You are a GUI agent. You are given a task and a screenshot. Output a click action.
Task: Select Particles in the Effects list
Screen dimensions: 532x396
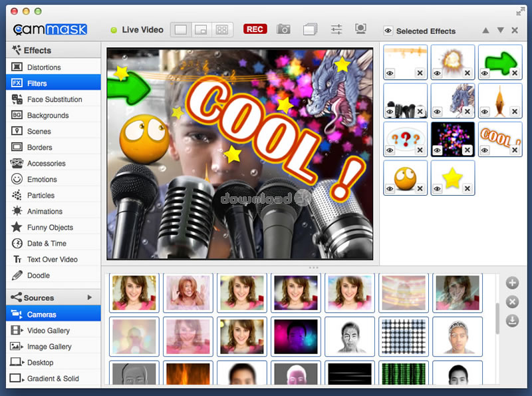41,195
